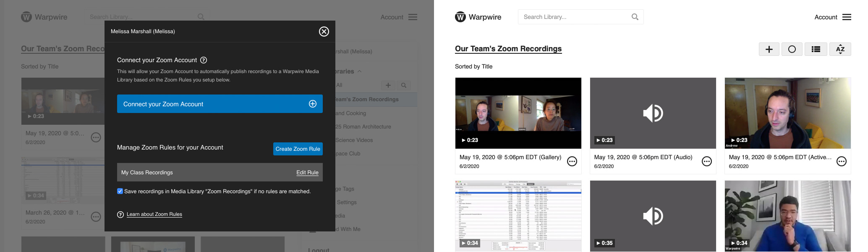
Task: Open Learn about Zoom Rules link
Action: 154,214
